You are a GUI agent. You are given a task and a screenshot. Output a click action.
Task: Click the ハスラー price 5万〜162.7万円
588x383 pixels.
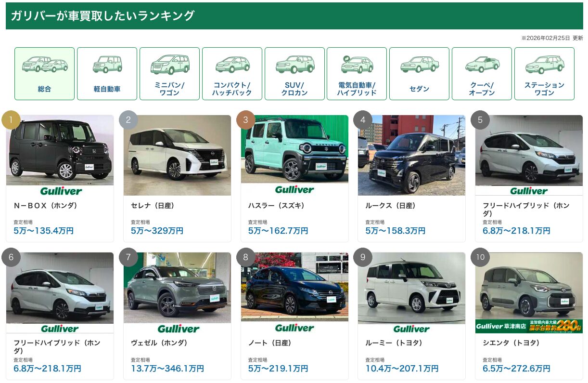click(278, 231)
